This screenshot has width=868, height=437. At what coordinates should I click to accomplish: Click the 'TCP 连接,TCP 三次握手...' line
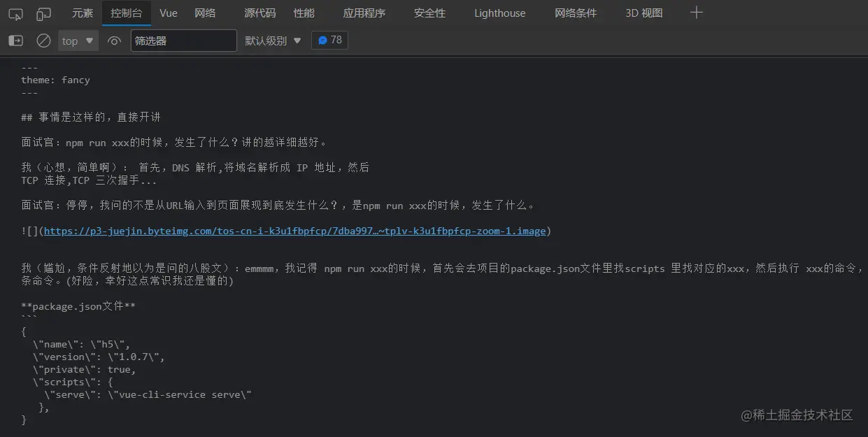[89, 180]
